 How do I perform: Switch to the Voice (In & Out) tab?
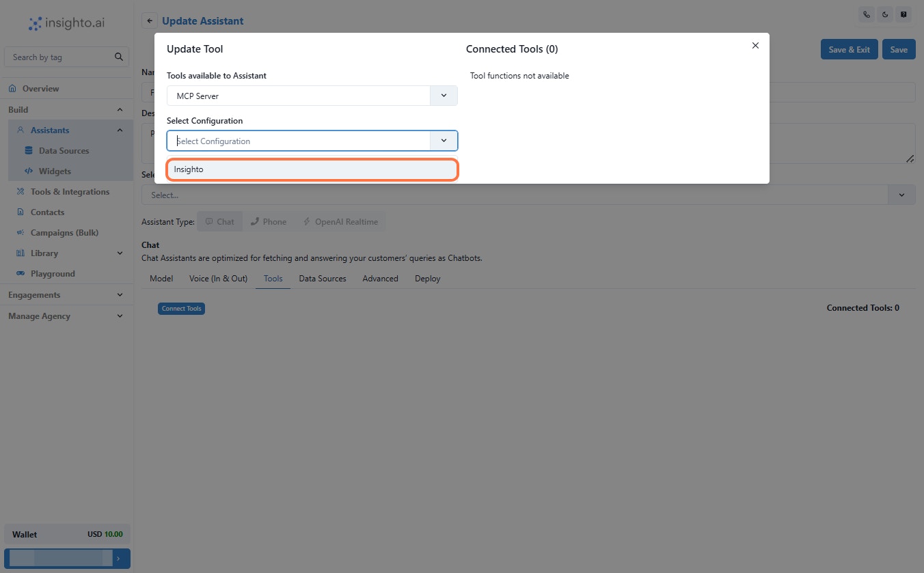click(x=218, y=279)
